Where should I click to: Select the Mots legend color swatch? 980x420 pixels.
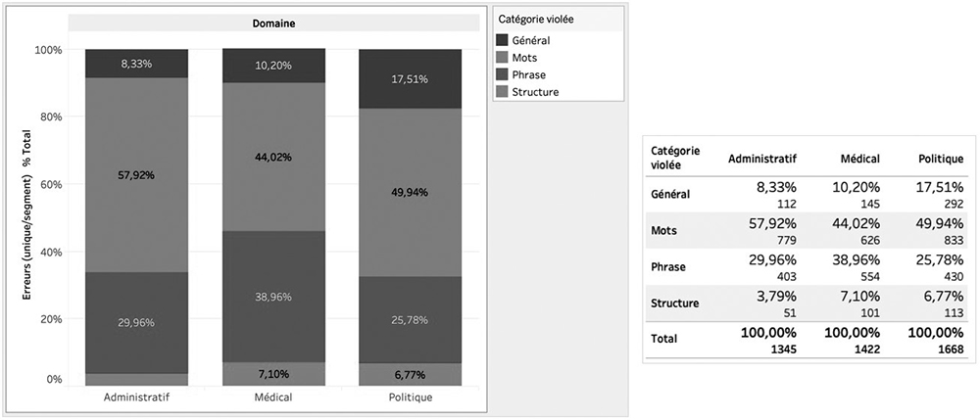502,58
